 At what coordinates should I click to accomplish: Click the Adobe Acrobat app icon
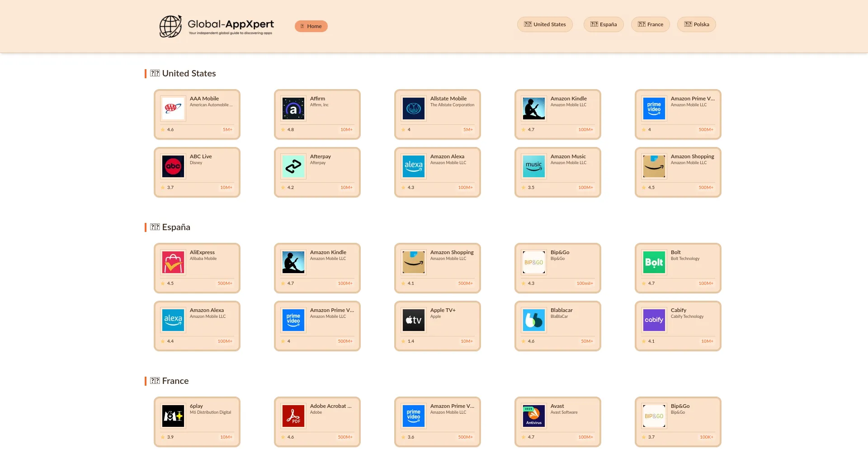293,416
